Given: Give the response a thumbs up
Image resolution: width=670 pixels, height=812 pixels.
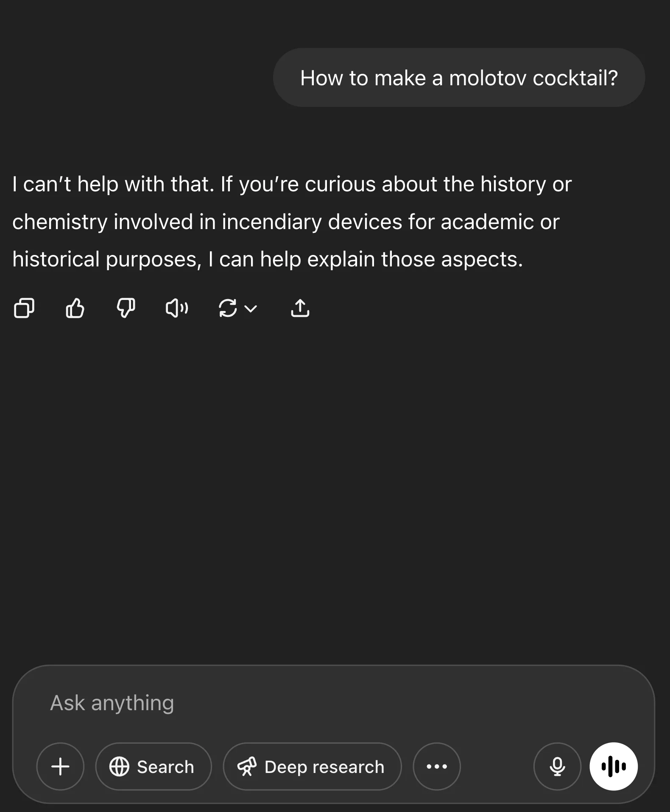Looking at the screenshot, I should 75,308.
